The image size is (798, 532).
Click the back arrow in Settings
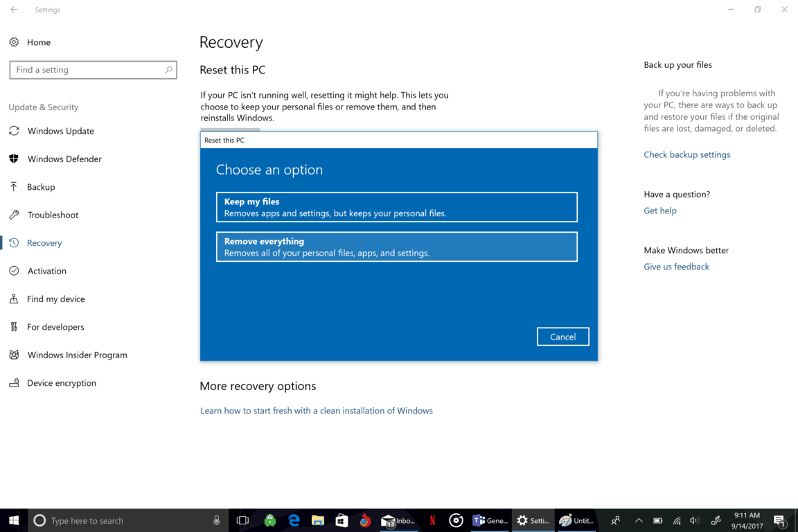[14, 9]
